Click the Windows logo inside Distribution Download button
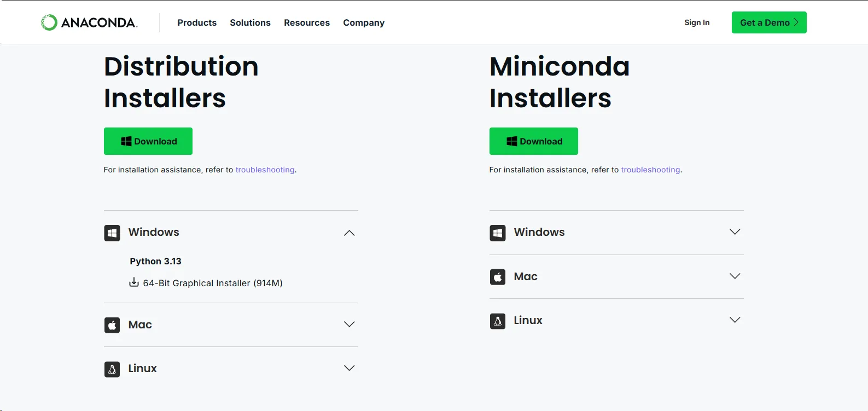This screenshot has width=868, height=411. click(x=126, y=141)
